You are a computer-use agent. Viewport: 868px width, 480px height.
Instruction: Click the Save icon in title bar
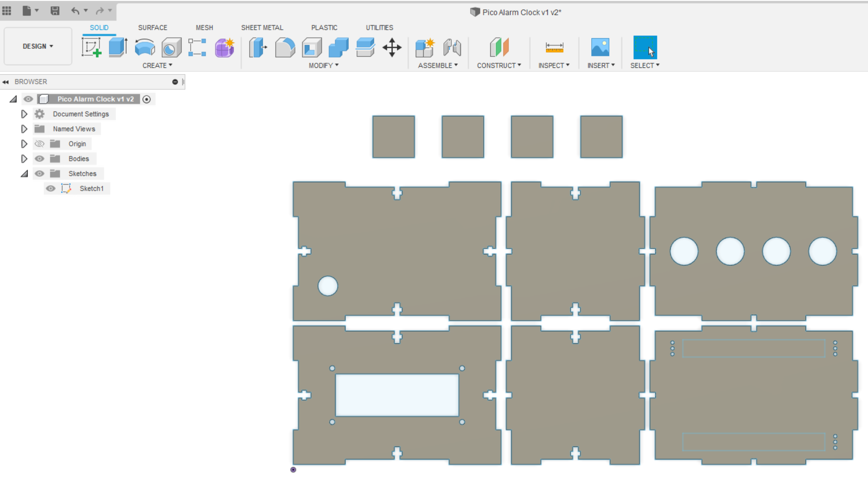(x=55, y=11)
